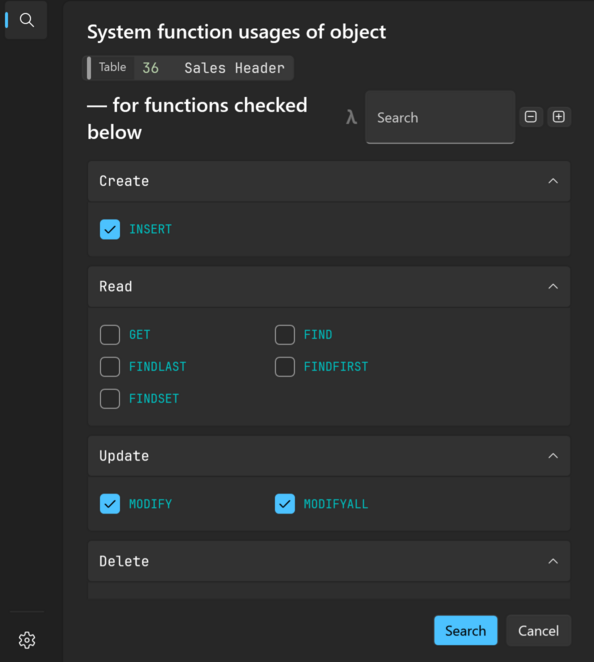This screenshot has width=594, height=662.
Task: Click the MODIFYALL function label
Action: tap(336, 504)
